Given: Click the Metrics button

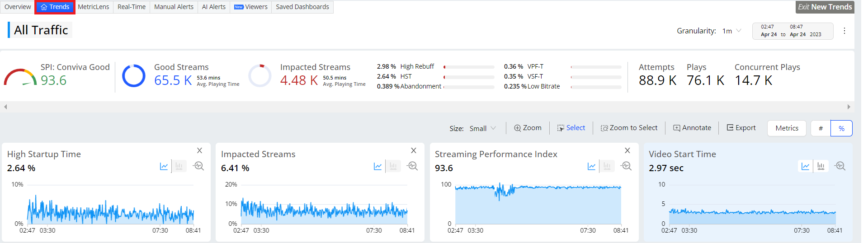Looking at the screenshot, I should point(787,128).
